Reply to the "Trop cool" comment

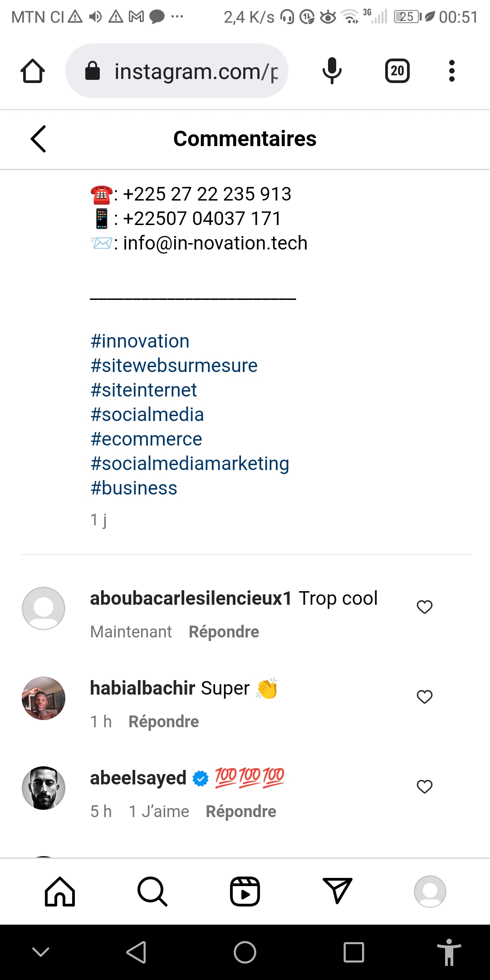224,632
